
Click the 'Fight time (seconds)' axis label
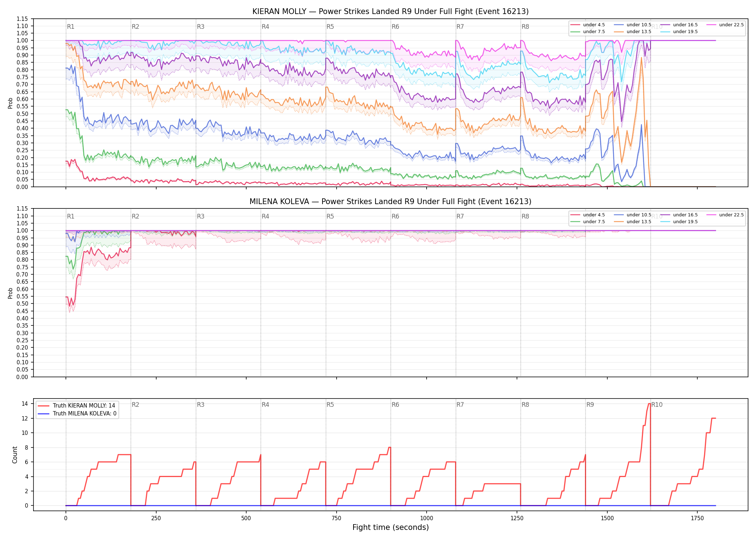pos(391,527)
